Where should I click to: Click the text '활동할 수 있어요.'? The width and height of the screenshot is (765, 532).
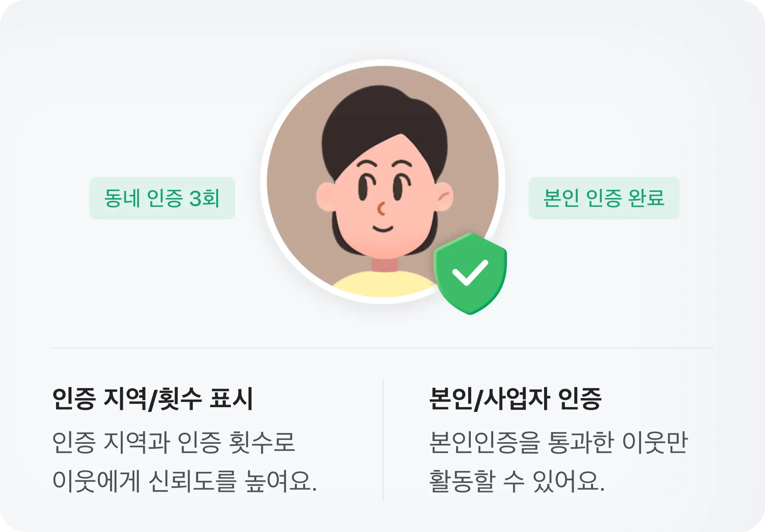click(517, 481)
